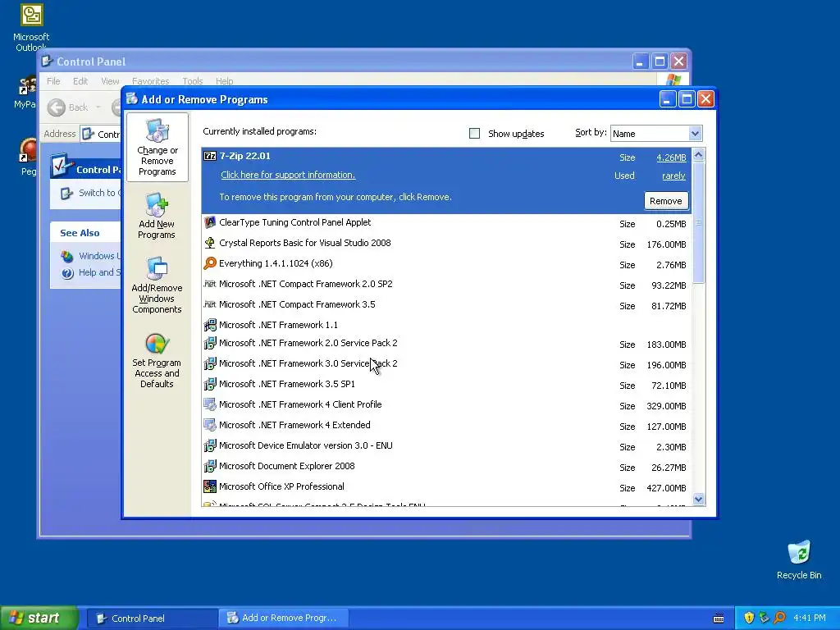Click the .NET Framework 3.0 Service Pack 2 icon

click(210, 363)
